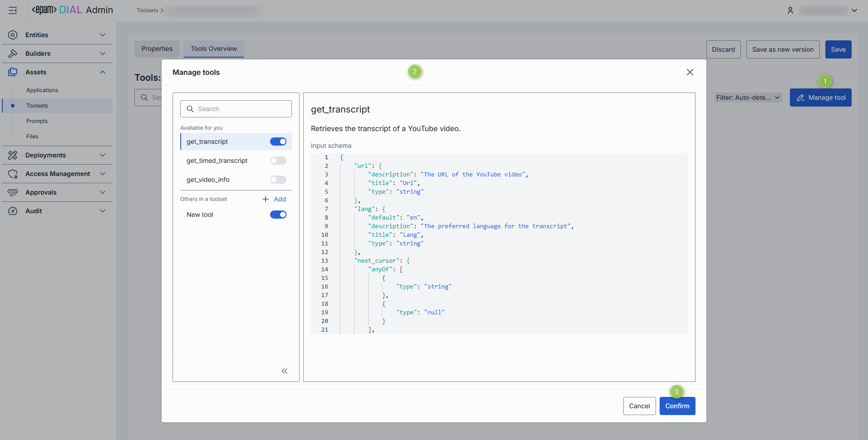
Task: Enable the get_video_info toggle
Action: (278, 180)
